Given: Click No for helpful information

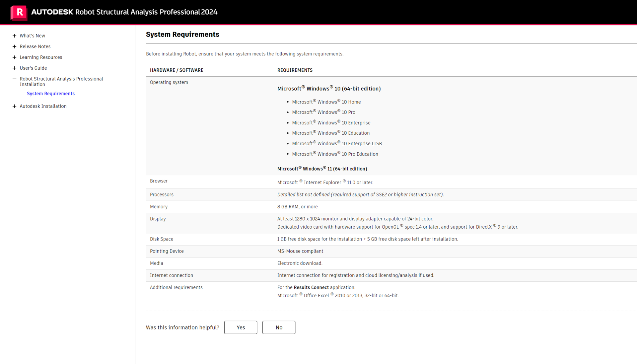Looking at the screenshot, I should pyautogui.click(x=279, y=328).
